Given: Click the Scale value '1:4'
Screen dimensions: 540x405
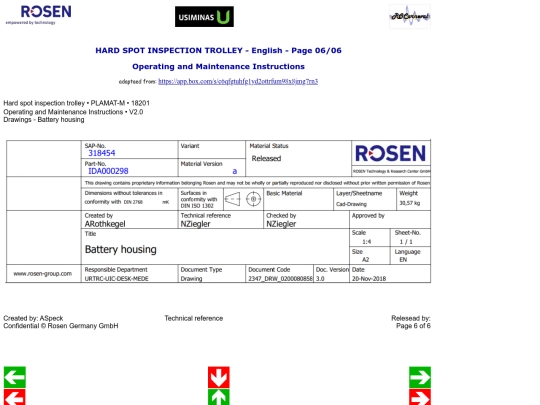Looking at the screenshot, I should (x=366, y=242).
